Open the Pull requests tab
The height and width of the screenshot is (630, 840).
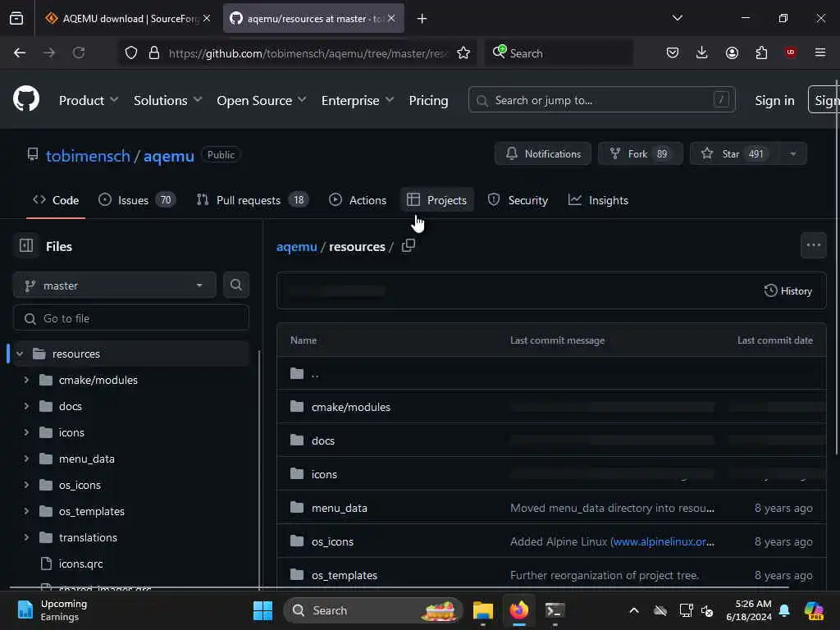253,200
